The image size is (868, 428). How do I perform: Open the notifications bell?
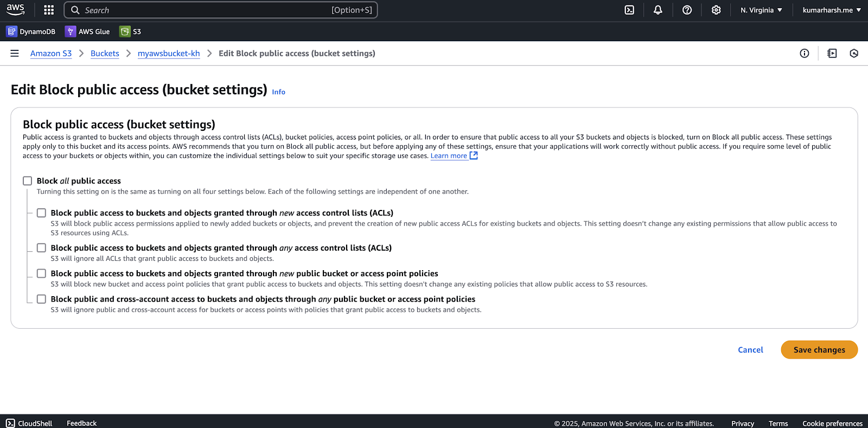(658, 10)
